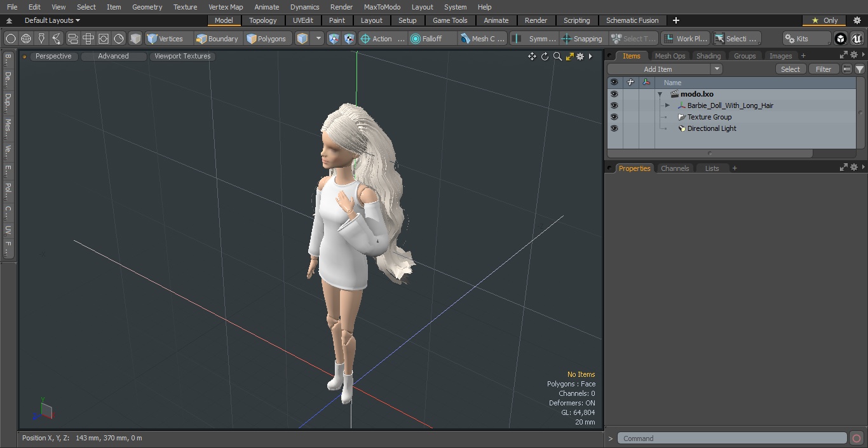The width and height of the screenshot is (868, 448).
Task: Select the capsule shape tool icon
Action: click(x=72, y=39)
